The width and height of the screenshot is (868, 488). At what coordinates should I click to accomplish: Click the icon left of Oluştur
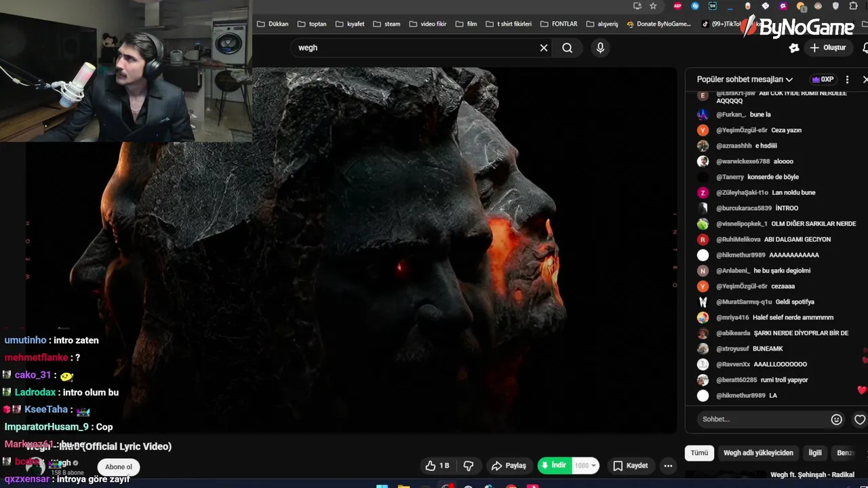point(794,47)
